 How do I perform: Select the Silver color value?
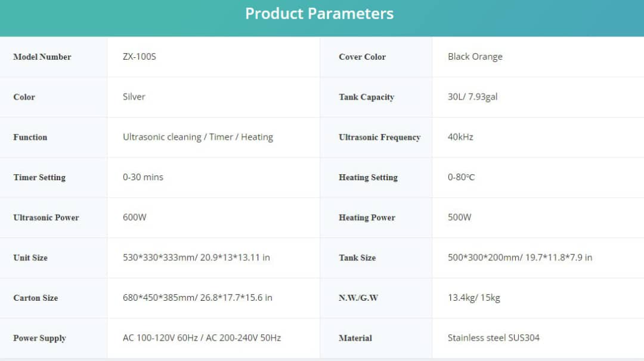[x=134, y=97]
